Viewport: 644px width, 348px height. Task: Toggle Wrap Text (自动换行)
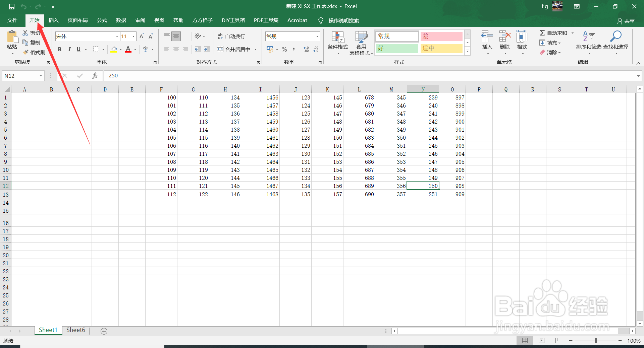click(231, 36)
